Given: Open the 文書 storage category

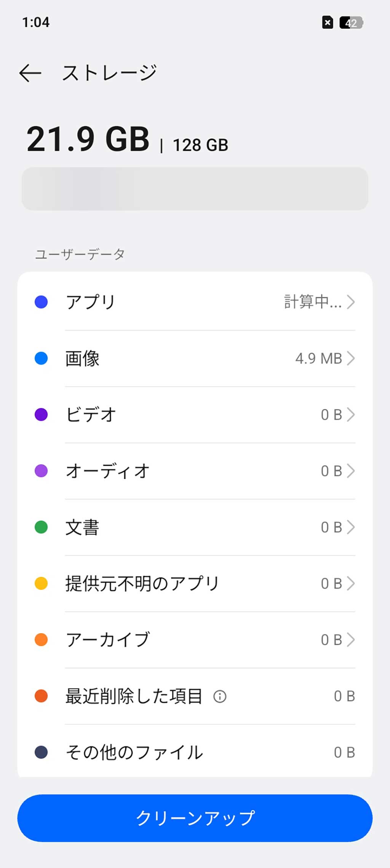Looking at the screenshot, I should coord(82,527).
